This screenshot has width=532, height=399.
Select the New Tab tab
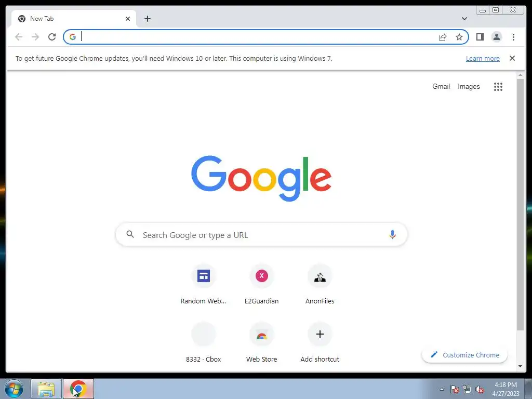pyautogui.click(x=74, y=19)
